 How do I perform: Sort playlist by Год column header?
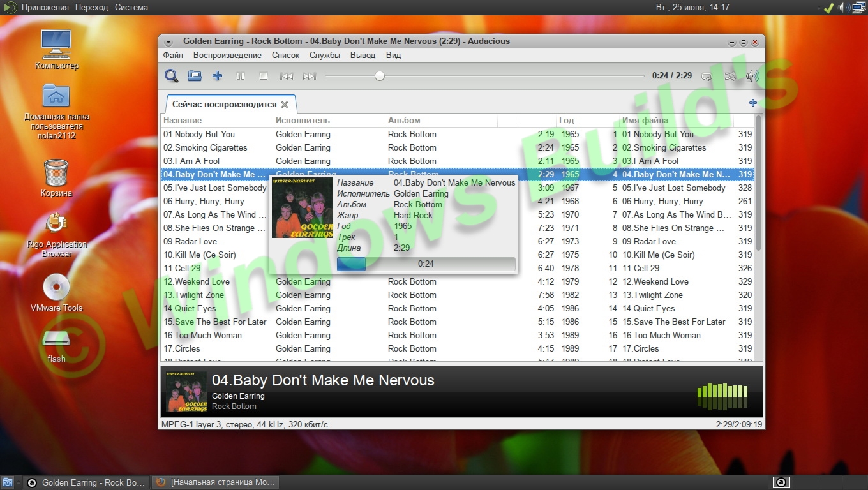[x=568, y=120]
